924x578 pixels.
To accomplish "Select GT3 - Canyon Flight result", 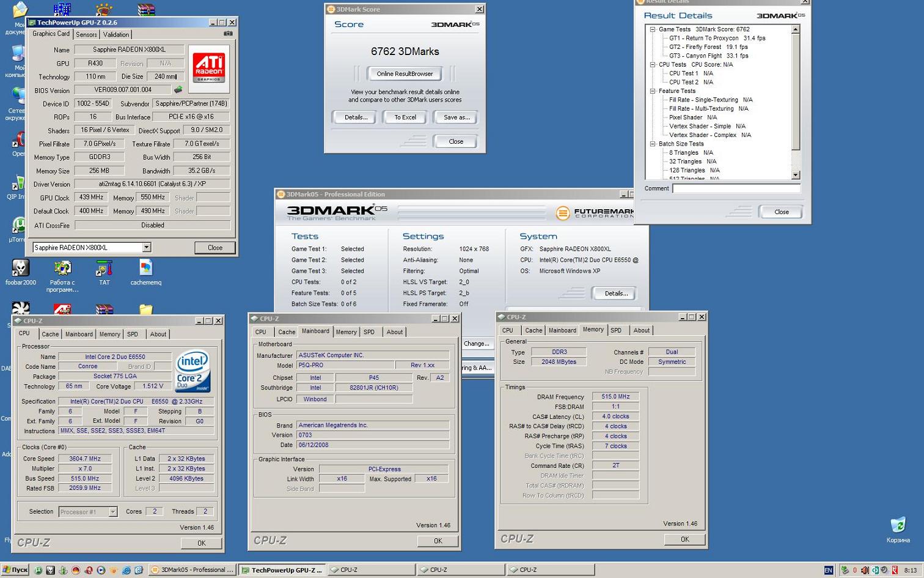I will click(x=708, y=56).
